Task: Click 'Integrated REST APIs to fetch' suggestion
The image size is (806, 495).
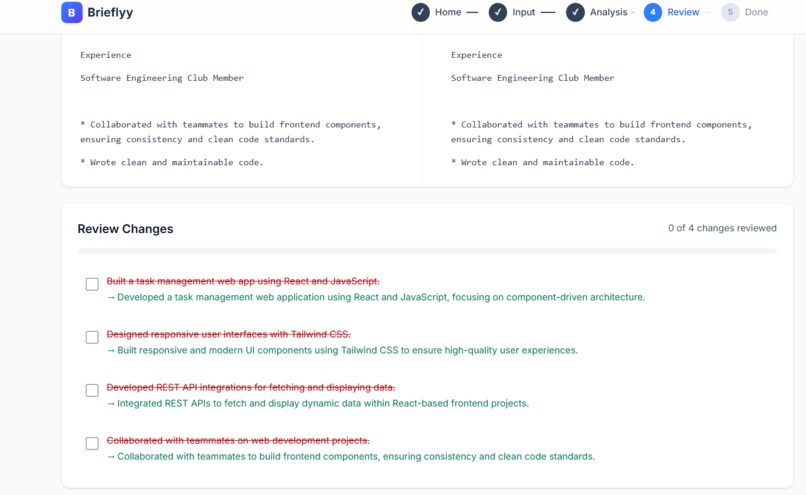Action: [318, 403]
